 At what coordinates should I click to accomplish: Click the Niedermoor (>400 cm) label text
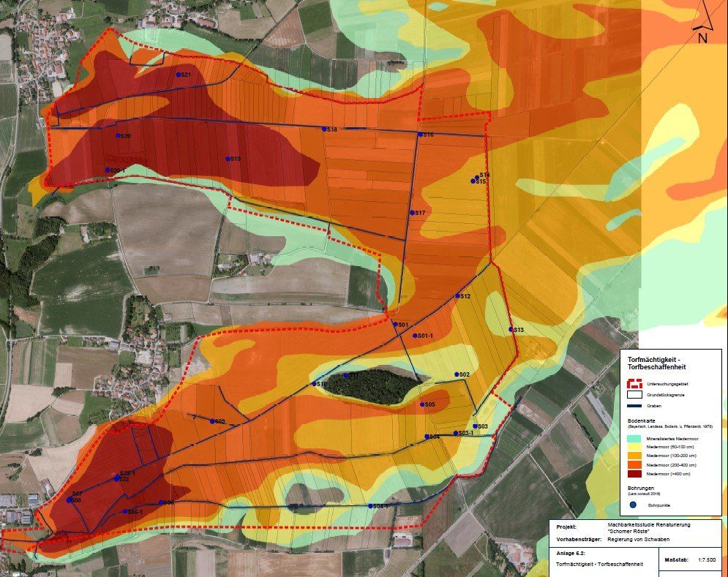click(668, 474)
